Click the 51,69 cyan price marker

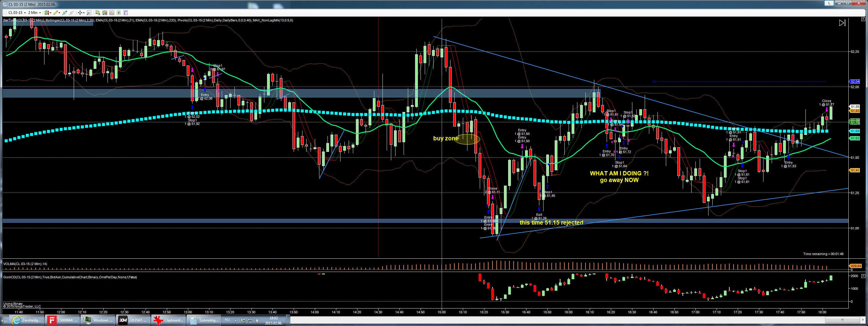[x=855, y=131]
